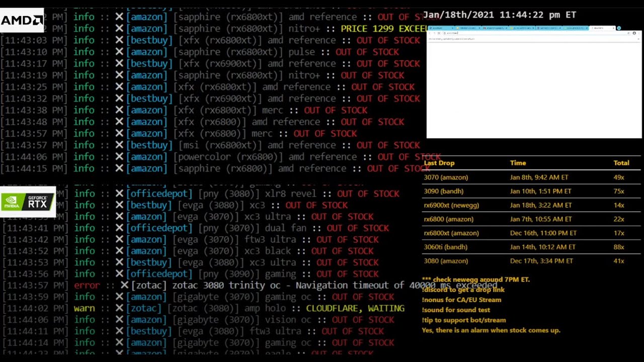Click the 'xc3 black' model text

coord(268,251)
